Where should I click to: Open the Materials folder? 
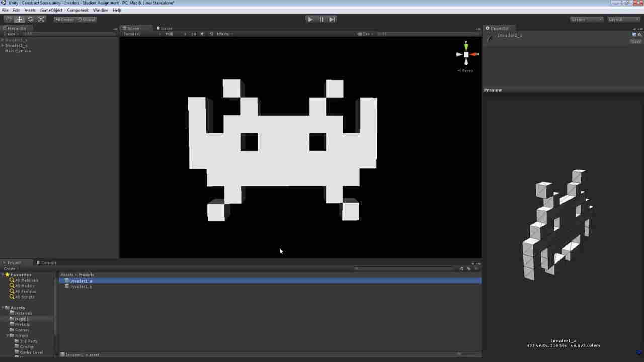[24, 313]
